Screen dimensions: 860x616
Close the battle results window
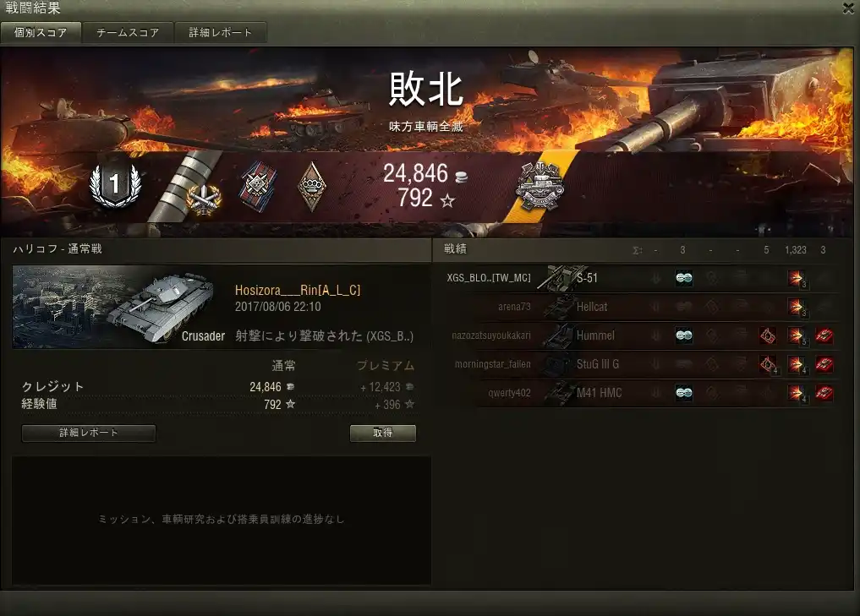tap(849, 8)
